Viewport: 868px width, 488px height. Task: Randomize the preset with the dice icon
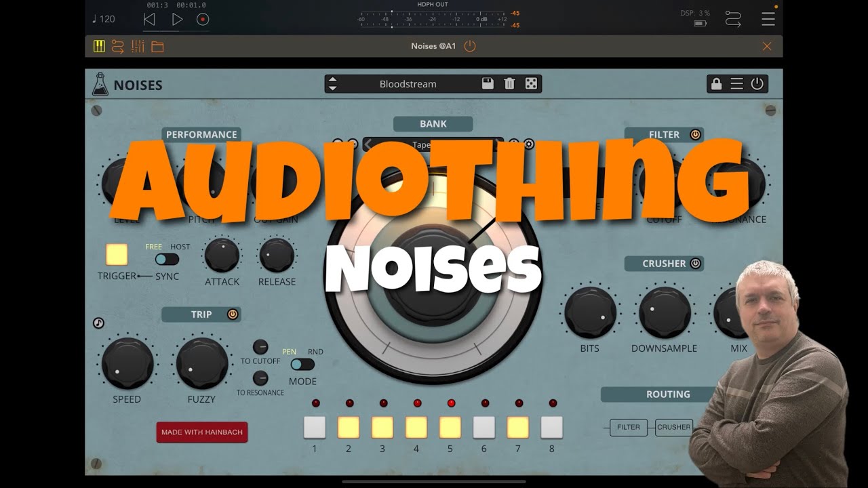[x=532, y=83]
